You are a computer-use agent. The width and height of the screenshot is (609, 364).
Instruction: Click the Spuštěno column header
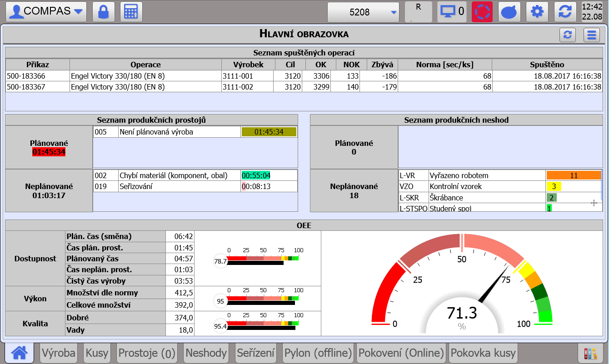(547, 65)
